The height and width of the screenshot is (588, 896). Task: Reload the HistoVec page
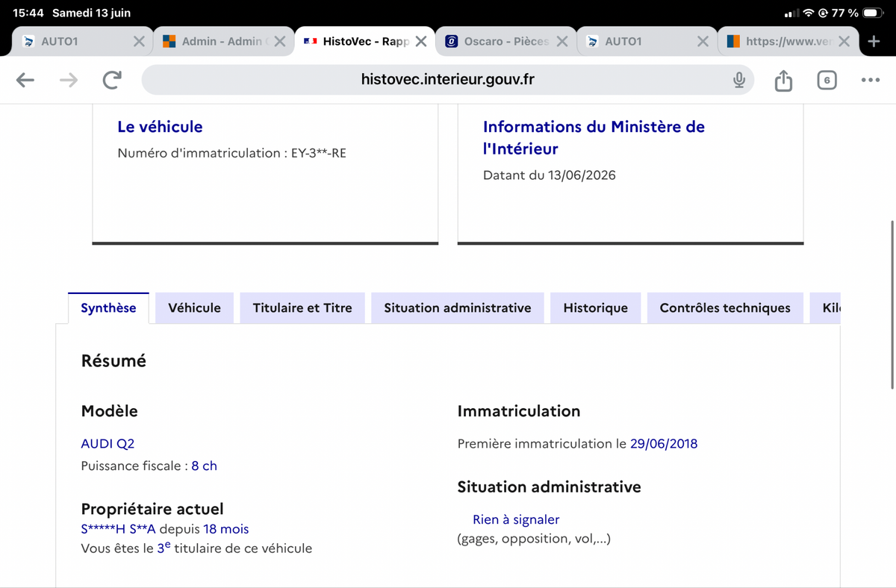click(x=112, y=80)
